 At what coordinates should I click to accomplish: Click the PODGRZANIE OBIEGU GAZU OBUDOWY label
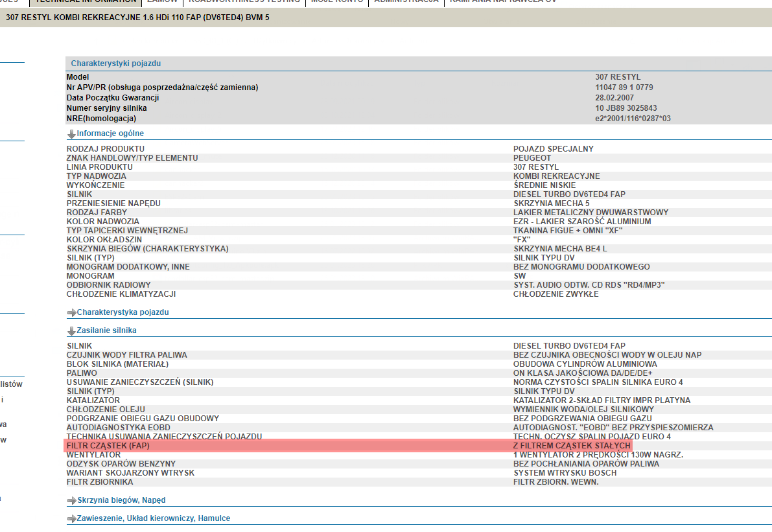click(x=143, y=419)
